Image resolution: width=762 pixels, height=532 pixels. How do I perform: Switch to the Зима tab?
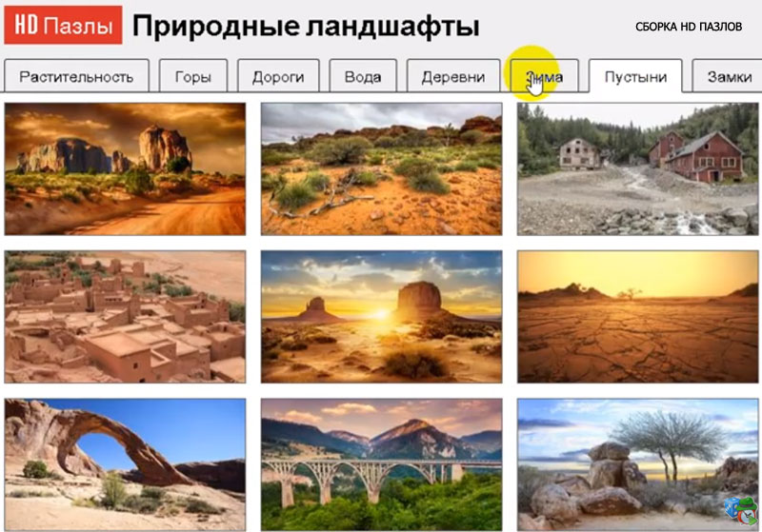544,76
